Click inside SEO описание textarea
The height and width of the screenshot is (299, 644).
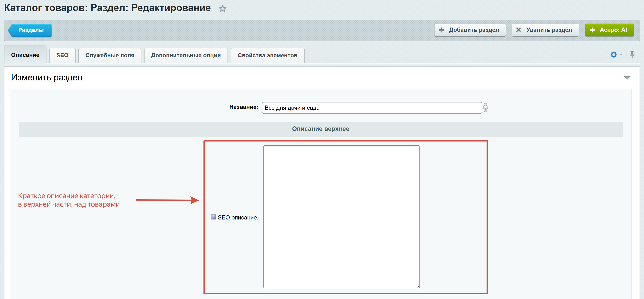[341, 217]
